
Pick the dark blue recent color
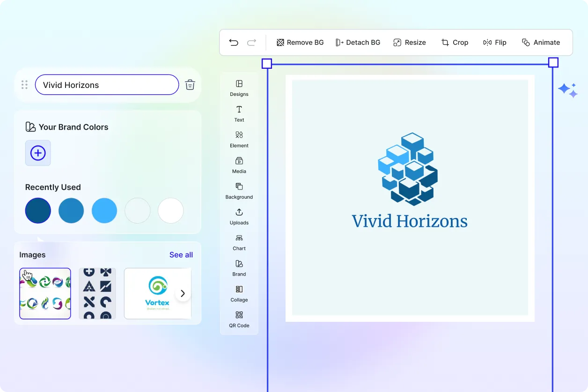pyautogui.click(x=38, y=211)
